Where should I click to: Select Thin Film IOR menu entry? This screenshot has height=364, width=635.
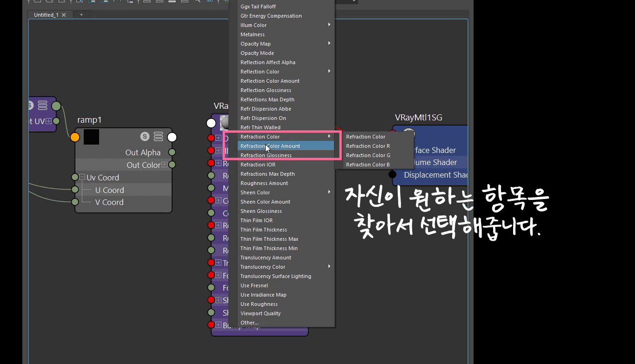[286, 220]
